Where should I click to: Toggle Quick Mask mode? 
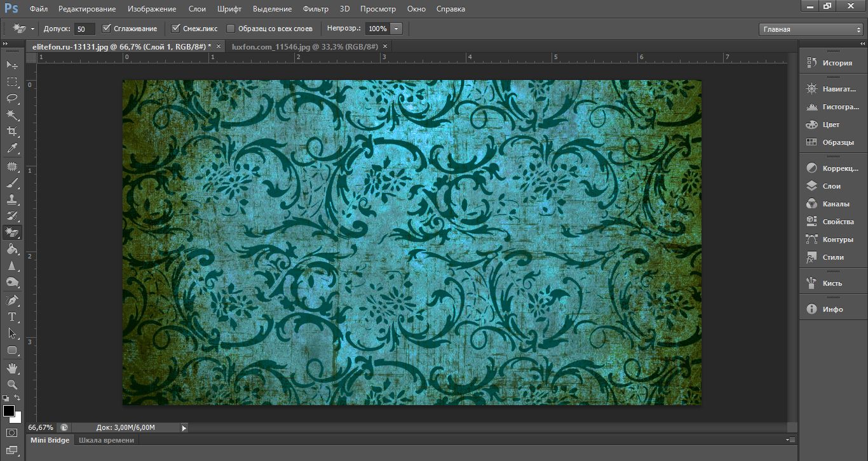12,433
